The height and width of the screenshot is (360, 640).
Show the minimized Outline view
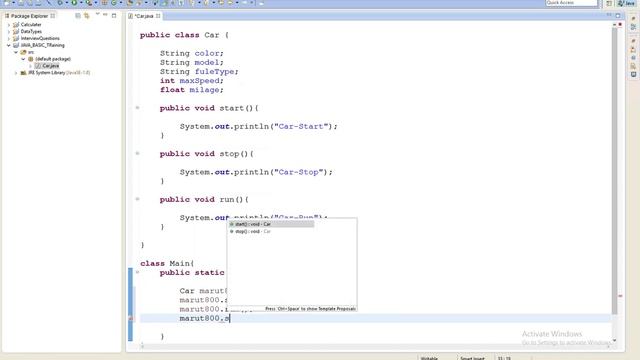(x=633, y=27)
